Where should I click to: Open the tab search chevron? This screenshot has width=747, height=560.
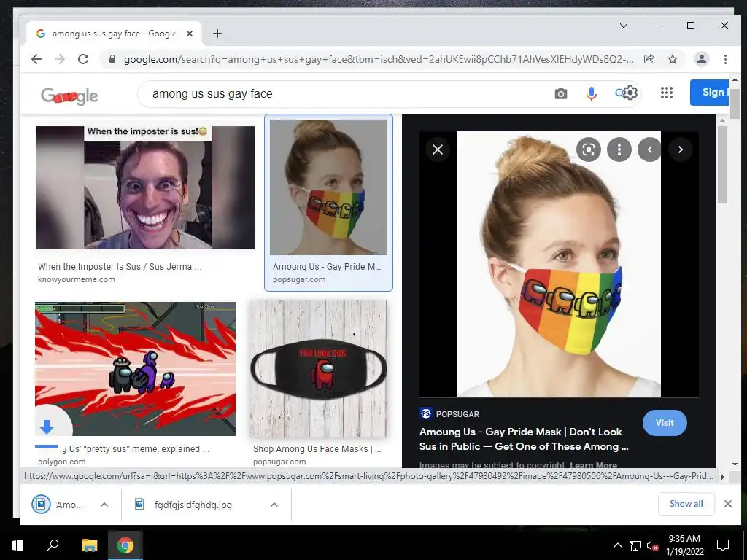pos(623,26)
